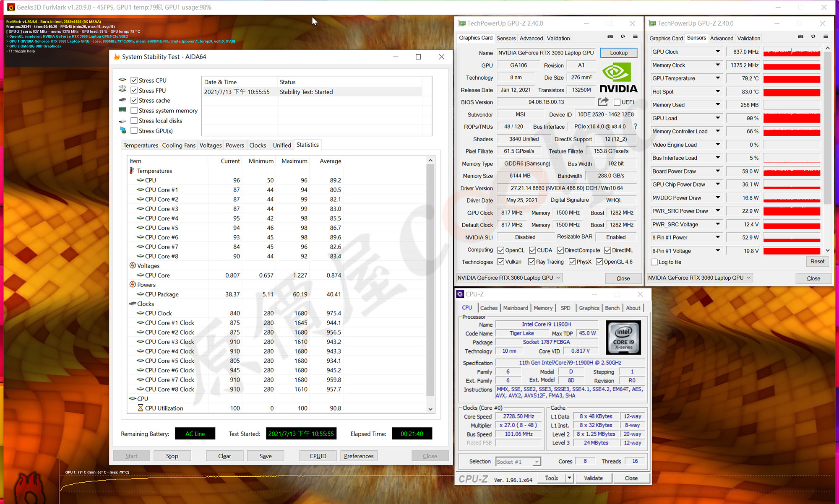Open GPU selector dropdown in GPU-Z Sensors window
Screen dimensions: 839x504
(699, 278)
